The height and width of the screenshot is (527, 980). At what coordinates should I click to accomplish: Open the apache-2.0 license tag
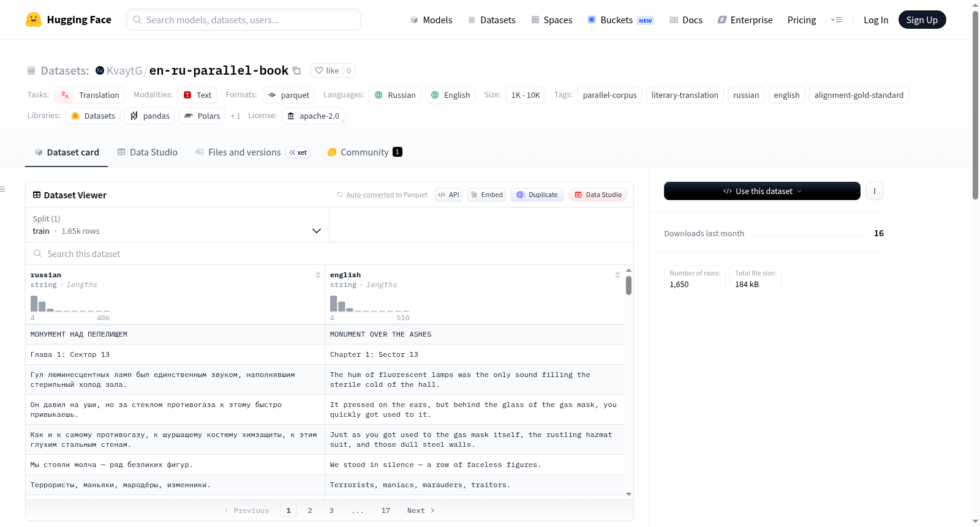point(314,116)
